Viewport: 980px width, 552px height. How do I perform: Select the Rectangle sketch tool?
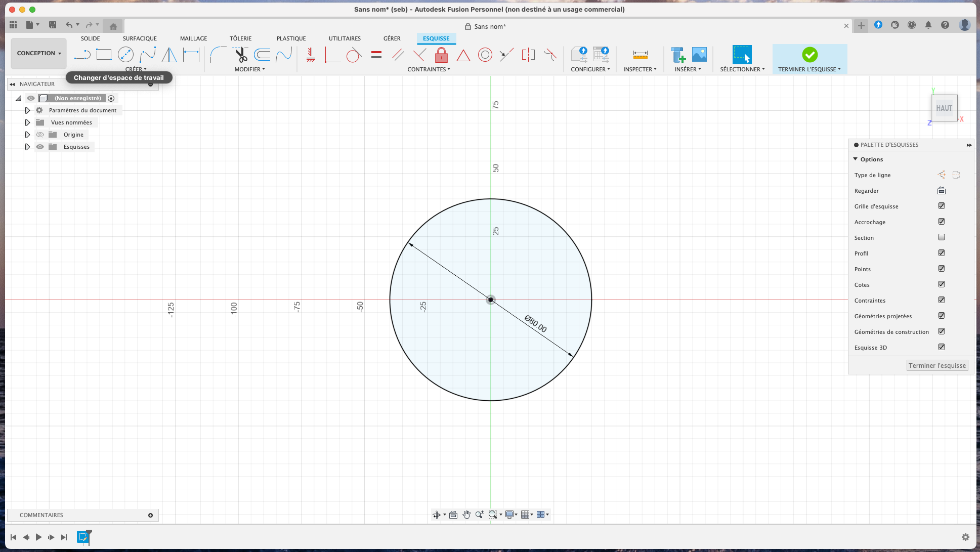pyautogui.click(x=104, y=55)
